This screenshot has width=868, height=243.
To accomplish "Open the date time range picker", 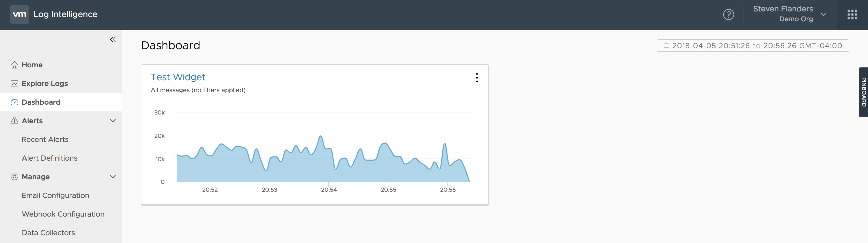I will pyautogui.click(x=753, y=46).
